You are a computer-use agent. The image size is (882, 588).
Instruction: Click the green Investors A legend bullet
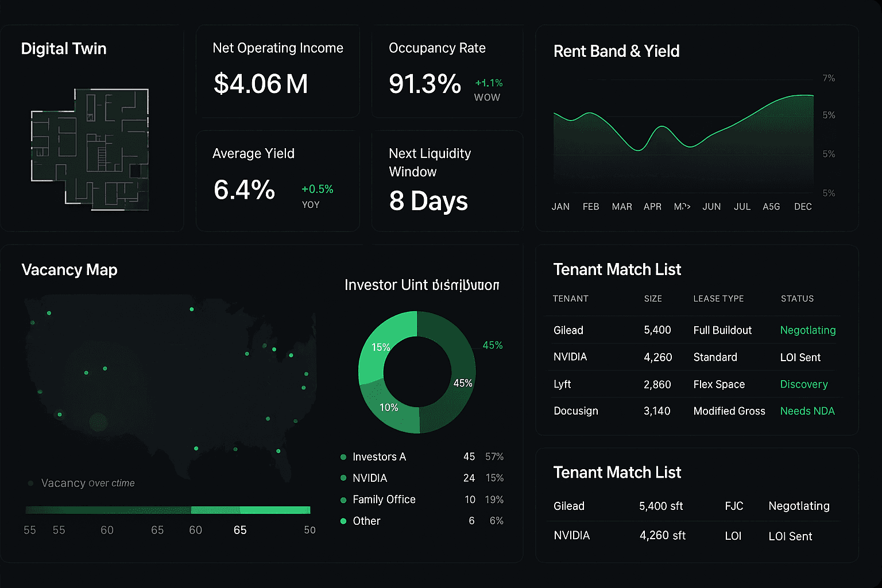click(343, 457)
